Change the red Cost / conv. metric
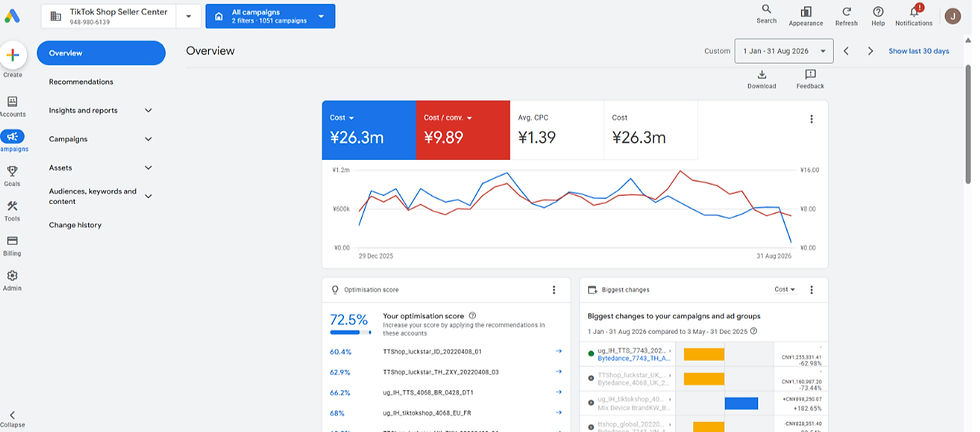Image resolution: width=980 pixels, height=432 pixels. tap(448, 118)
